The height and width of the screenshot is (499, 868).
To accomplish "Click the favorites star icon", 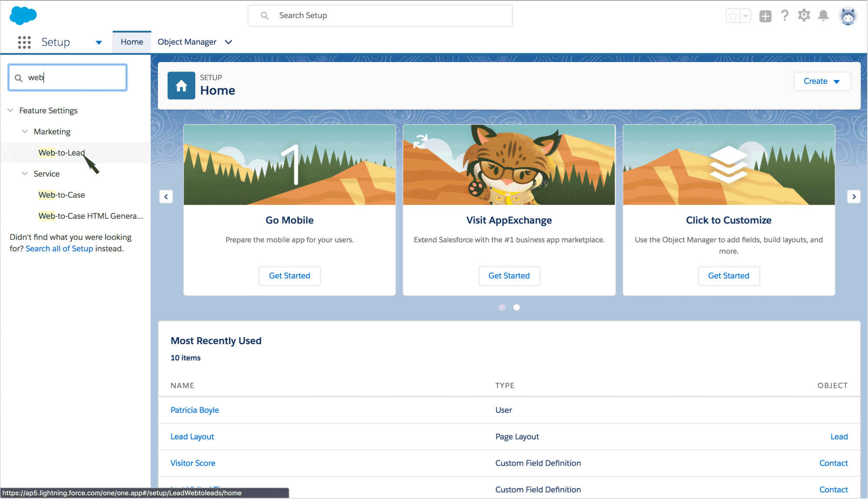I will pos(733,16).
